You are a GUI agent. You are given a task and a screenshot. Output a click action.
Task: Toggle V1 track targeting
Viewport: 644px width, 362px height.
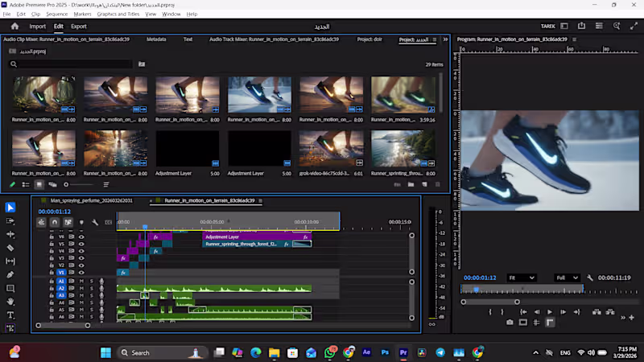pos(61,272)
